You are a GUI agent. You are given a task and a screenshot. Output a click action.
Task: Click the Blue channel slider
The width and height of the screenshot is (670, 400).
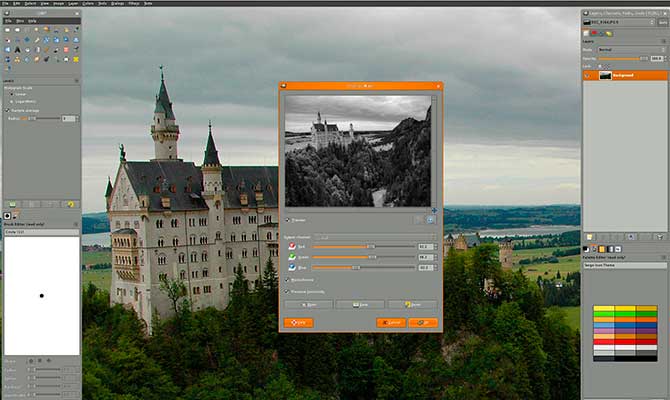363,268
